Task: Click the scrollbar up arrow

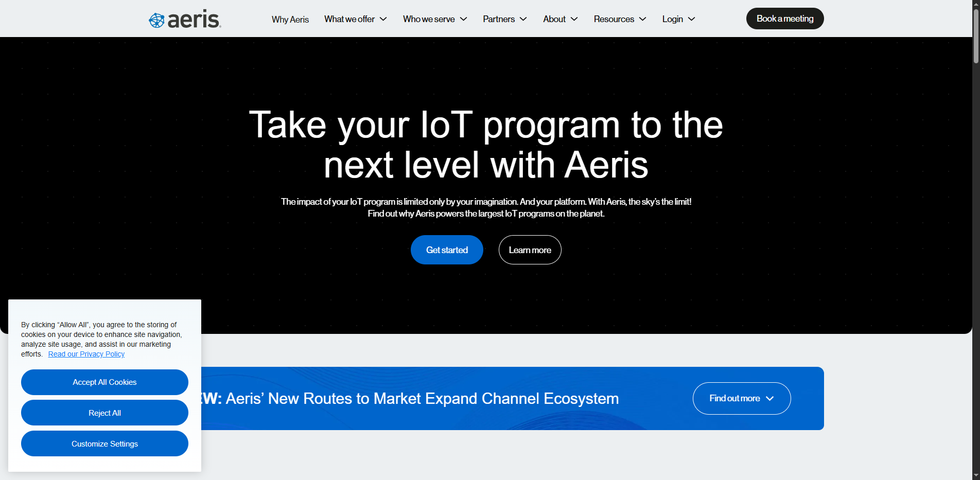Action: click(976, 4)
